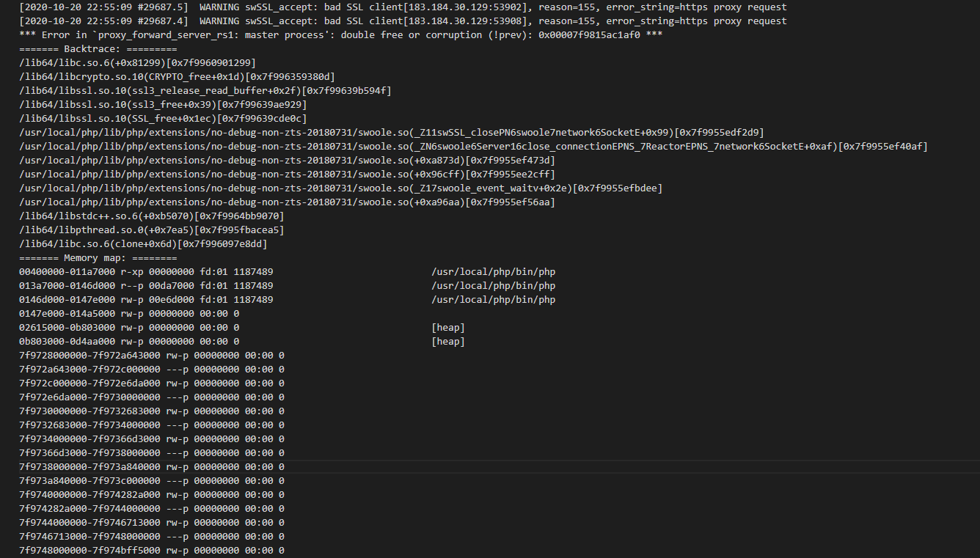Image resolution: width=980 pixels, height=558 pixels.
Task: Click the 7f9748000000-7f974bff5000 rw-p row
Action: point(152,551)
